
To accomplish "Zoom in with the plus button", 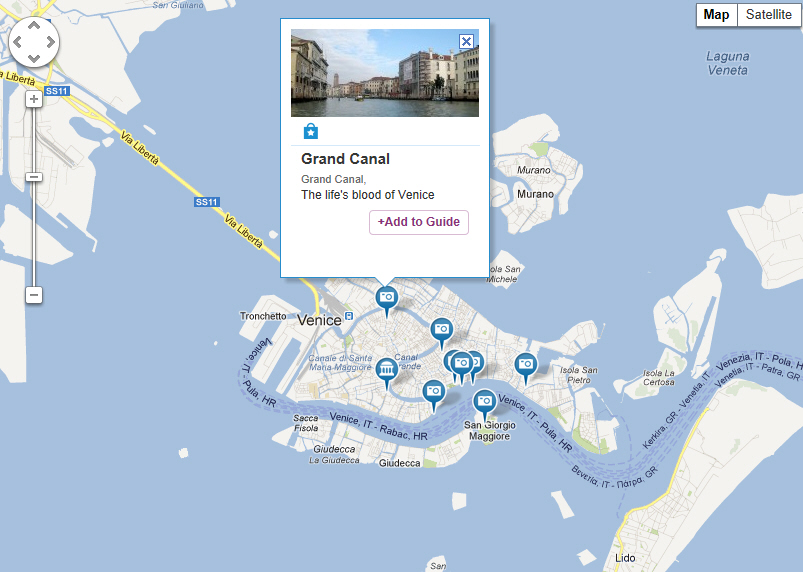I will [x=34, y=99].
